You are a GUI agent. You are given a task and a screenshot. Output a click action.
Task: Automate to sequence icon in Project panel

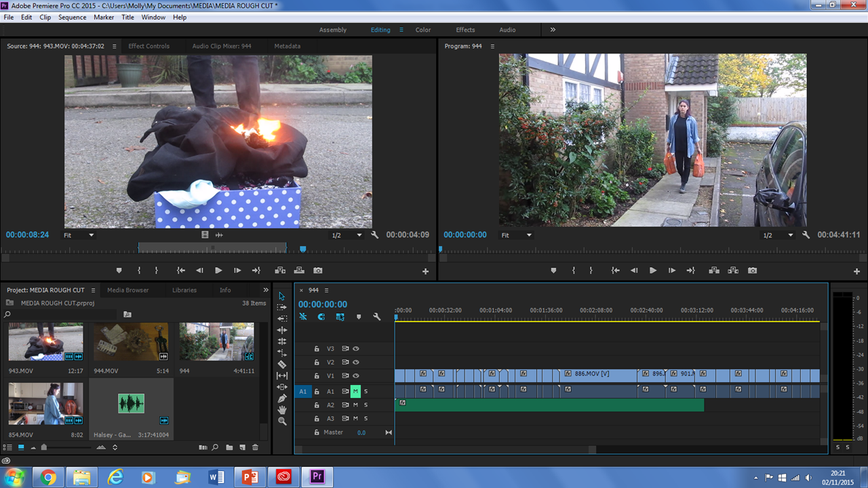point(203,447)
